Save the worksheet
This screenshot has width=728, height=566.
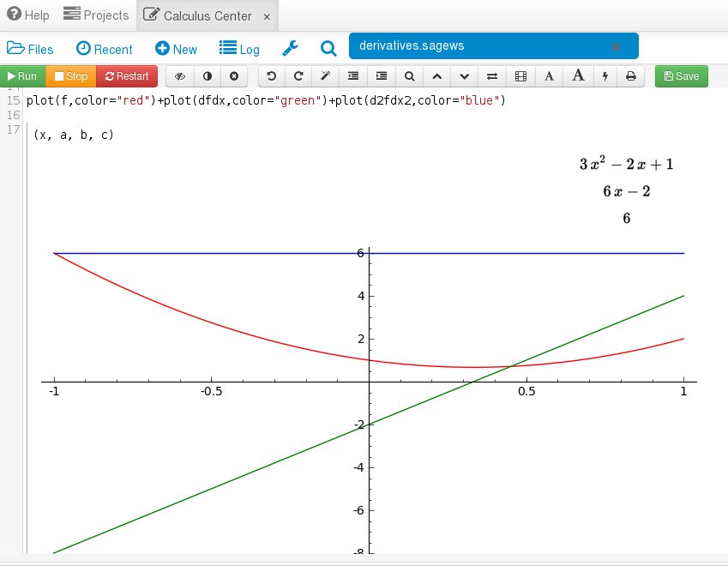pyautogui.click(x=682, y=76)
